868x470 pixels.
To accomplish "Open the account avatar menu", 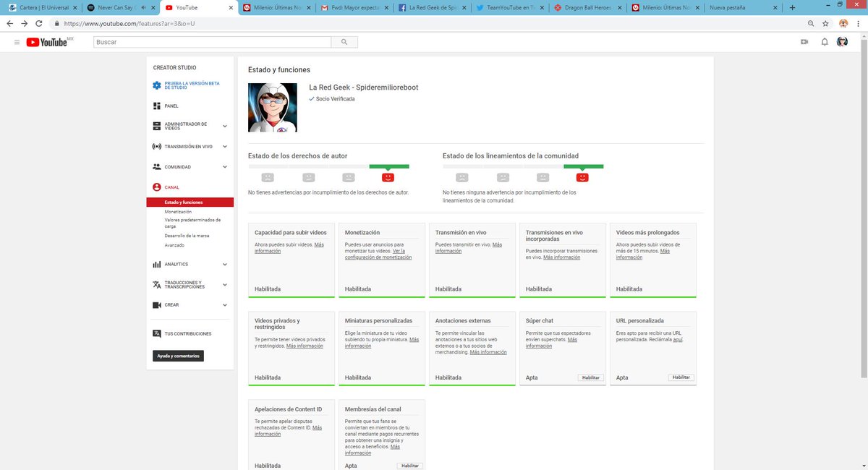I will 842,42.
